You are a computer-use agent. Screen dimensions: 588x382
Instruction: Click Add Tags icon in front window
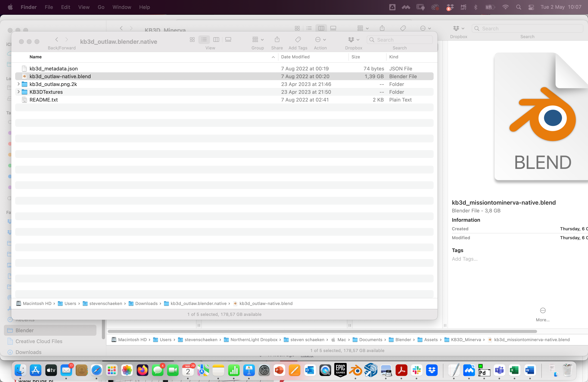(x=298, y=39)
